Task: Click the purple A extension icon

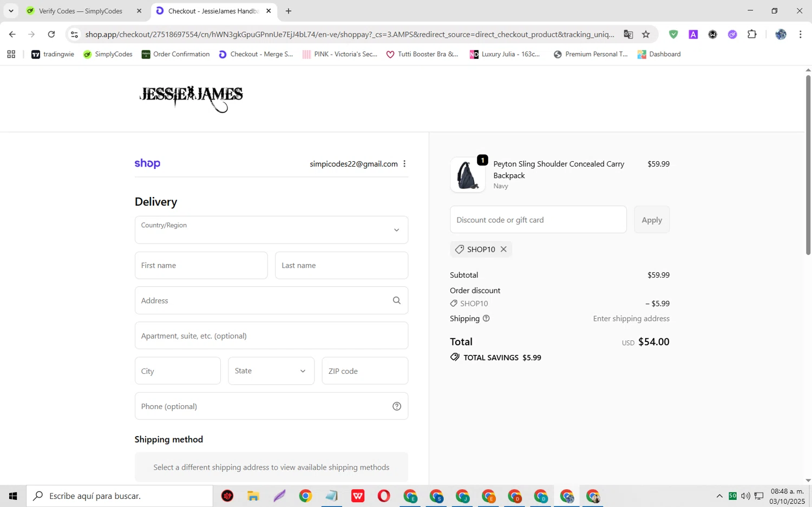Action: (693, 34)
